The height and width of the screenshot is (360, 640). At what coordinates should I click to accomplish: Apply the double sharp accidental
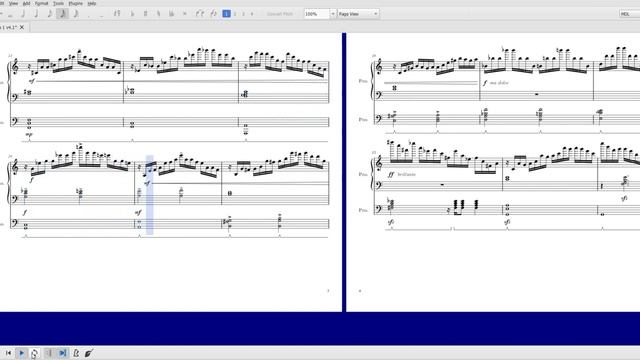coord(184,14)
